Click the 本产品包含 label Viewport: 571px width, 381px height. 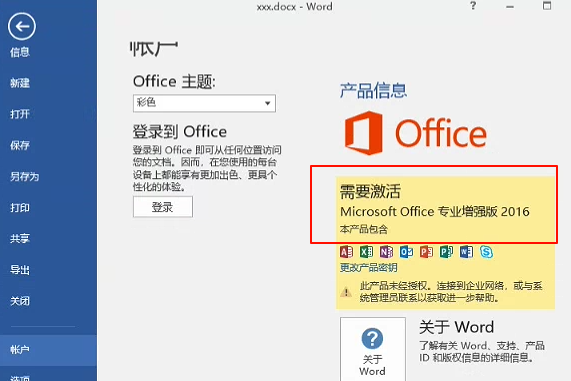coord(363,229)
